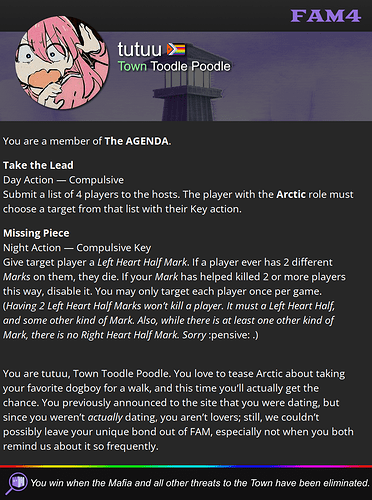Viewport: 372px width, 500px height.
Task: Click the italic word actually in flavor text
Action: pos(105,417)
